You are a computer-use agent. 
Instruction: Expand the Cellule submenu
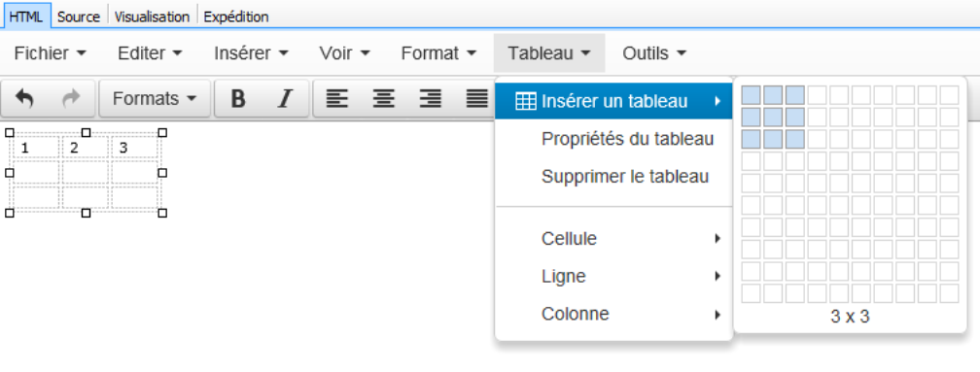click(x=613, y=238)
